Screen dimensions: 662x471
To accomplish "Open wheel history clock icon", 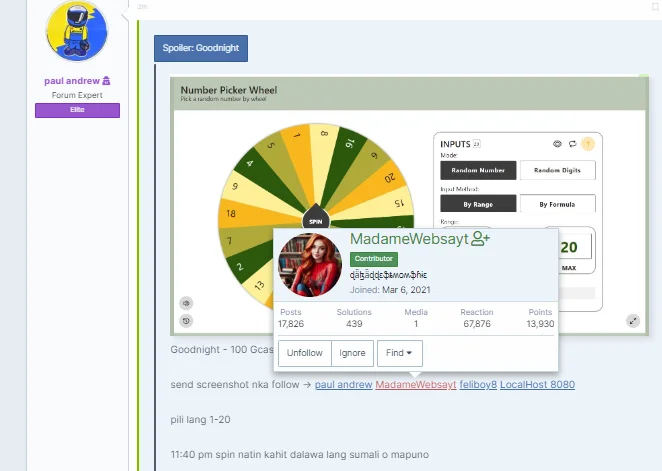I will pos(186,321).
